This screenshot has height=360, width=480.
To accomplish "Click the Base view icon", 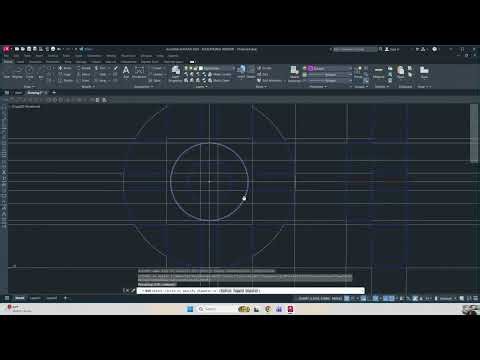I will (424, 72).
